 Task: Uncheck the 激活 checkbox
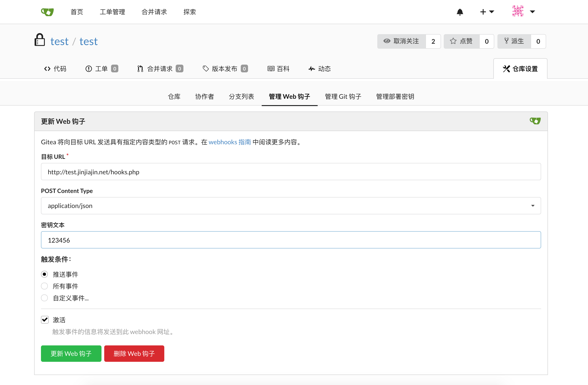pos(45,319)
